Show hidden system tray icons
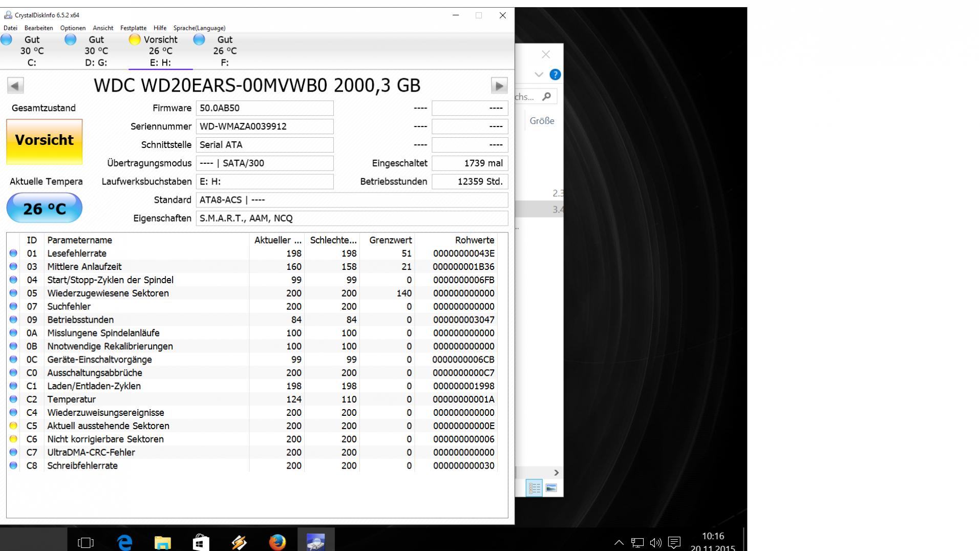 coord(619,542)
